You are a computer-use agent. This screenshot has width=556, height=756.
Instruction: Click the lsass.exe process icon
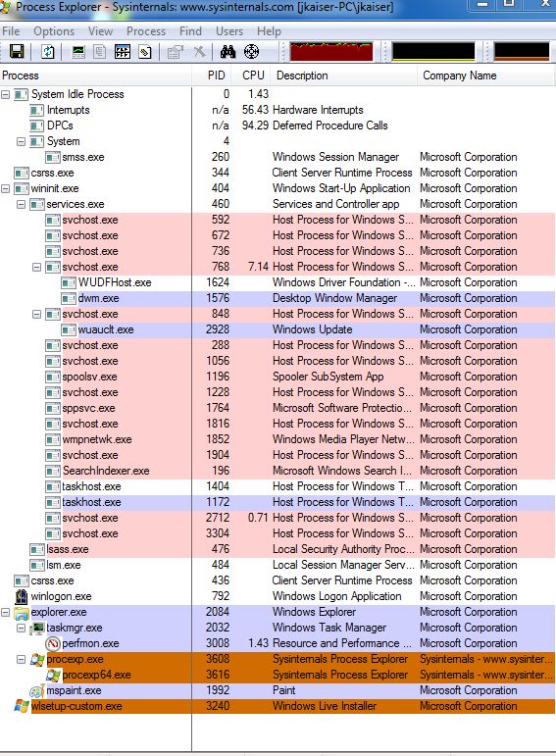pyautogui.click(x=37, y=550)
